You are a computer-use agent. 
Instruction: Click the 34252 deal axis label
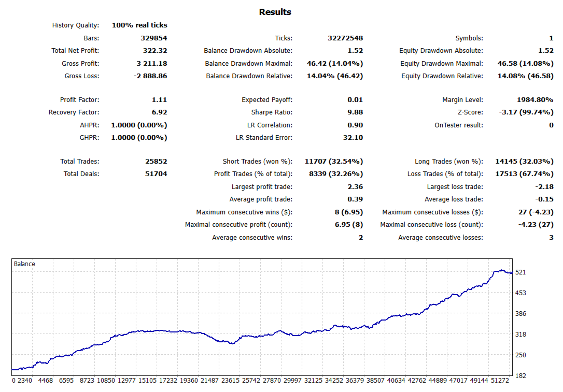[334, 381]
